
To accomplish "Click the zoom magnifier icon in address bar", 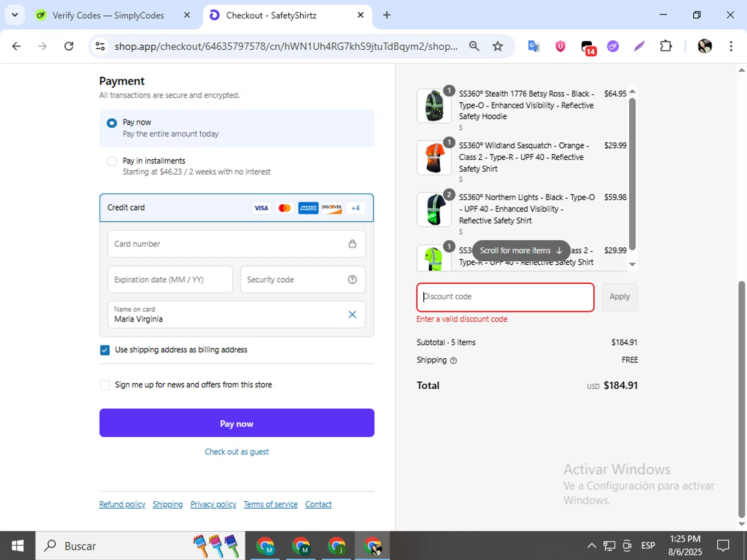I will (474, 46).
